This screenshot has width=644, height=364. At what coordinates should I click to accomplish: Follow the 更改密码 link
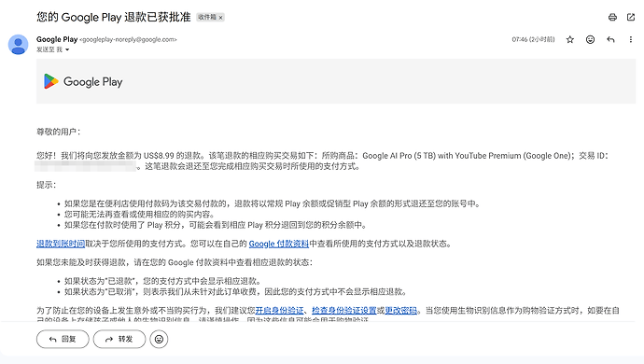click(400, 310)
